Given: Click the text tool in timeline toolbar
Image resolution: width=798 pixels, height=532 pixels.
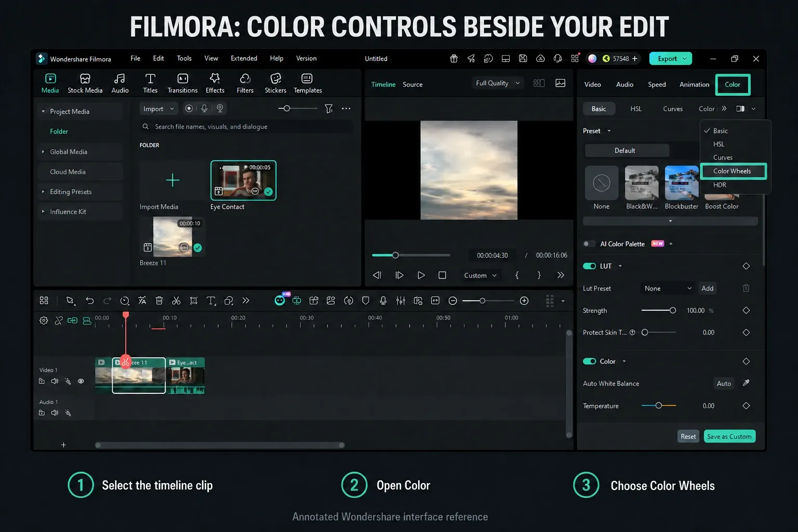Looking at the screenshot, I should [x=211, y=301].
